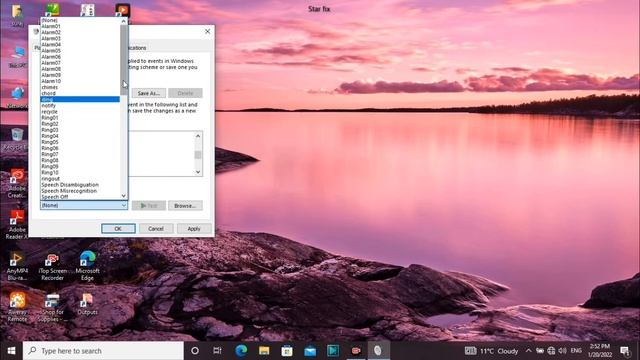Open File Explorer from the taskbar

264,351
